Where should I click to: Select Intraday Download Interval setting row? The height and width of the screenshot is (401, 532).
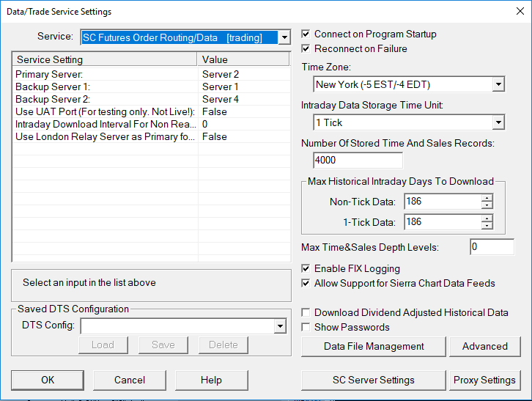tap(152, 125)
